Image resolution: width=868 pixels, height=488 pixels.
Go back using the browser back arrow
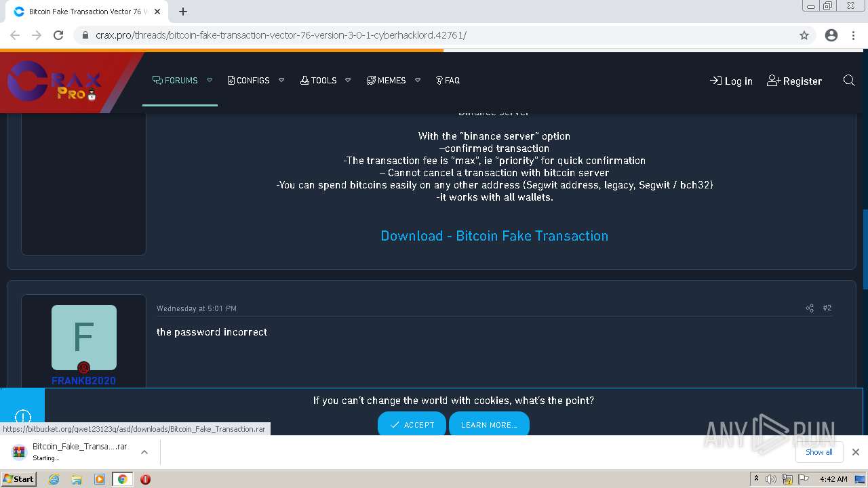(x=15, y=35)
